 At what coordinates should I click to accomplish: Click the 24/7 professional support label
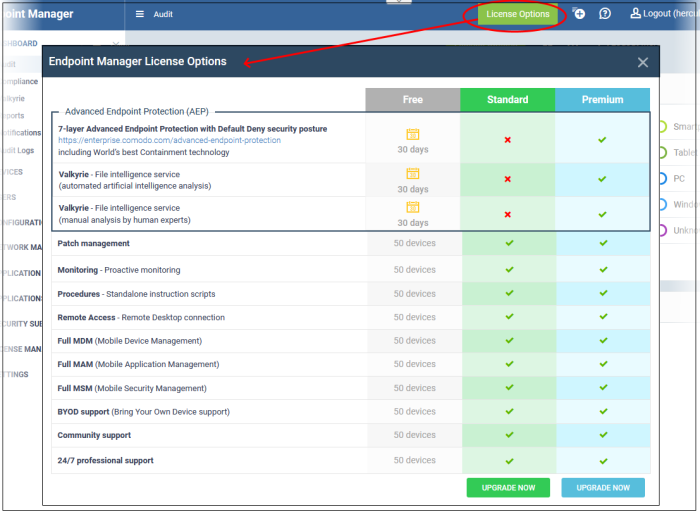pyautogui.click(x=105, y=460)
